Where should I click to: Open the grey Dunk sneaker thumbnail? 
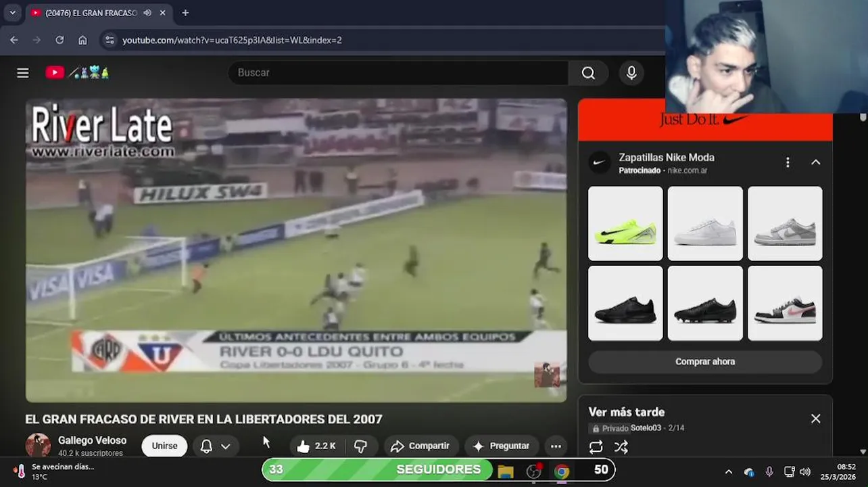[x=785, y=224]
